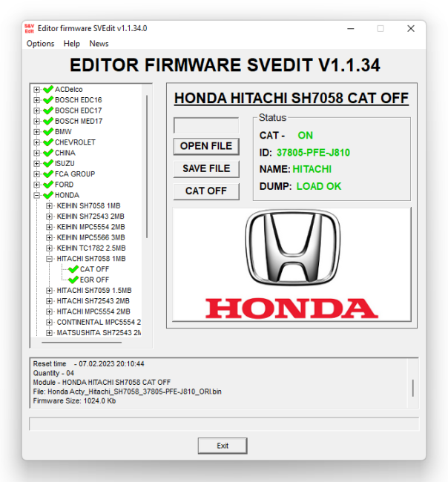Expand the CHEVROLET tree node

tap(36, 142)
